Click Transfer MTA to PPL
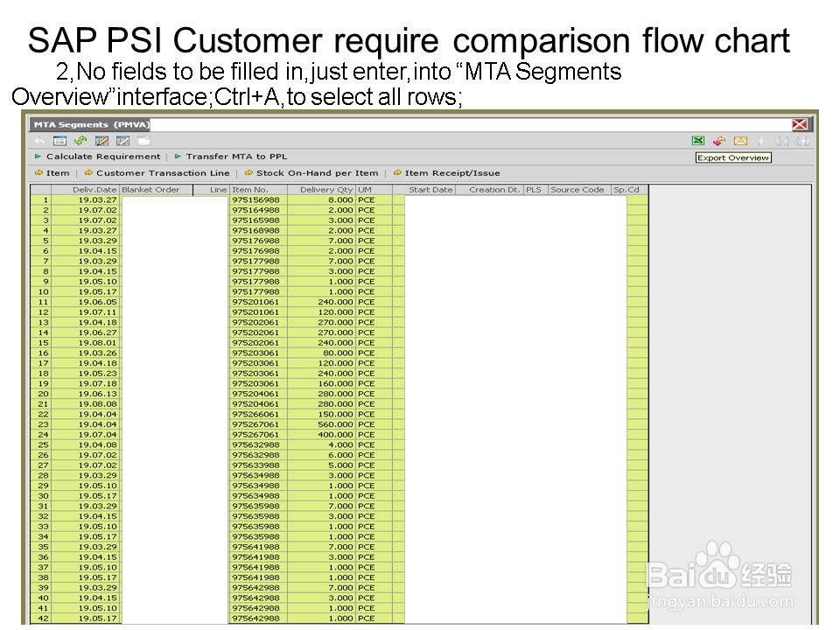Viewport: 840px width, 630px height. pos(231,157)
